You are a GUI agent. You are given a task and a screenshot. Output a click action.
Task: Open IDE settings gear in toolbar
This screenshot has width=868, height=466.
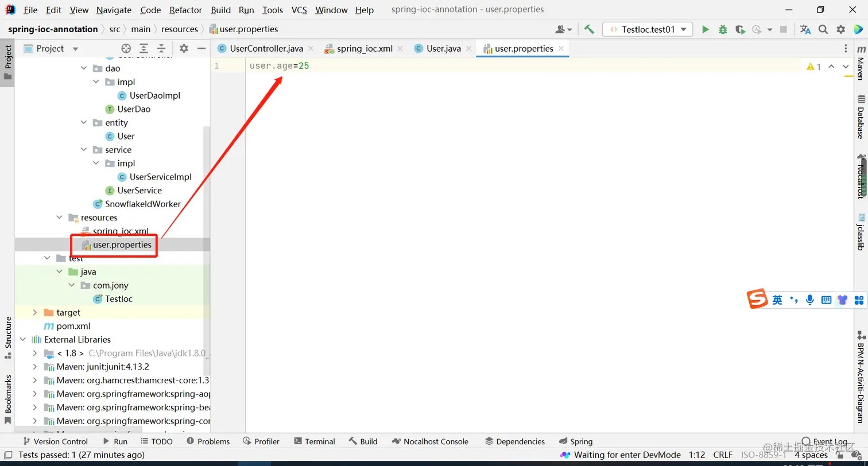[x=841, y=29]
